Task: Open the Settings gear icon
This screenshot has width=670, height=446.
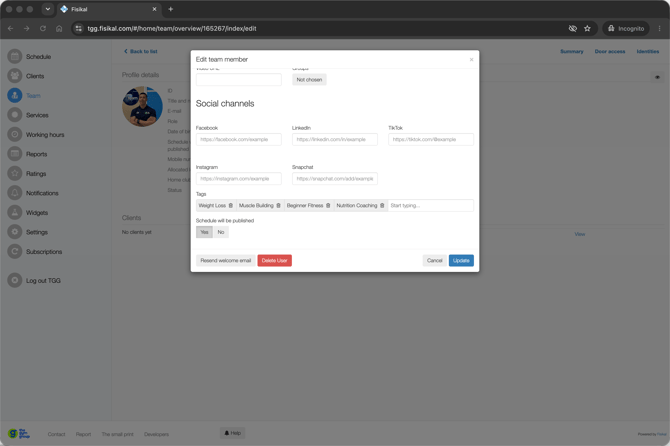Action: pyautogui.click(x=15, y=232)
